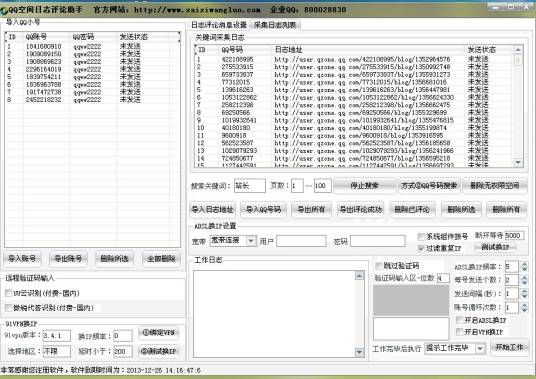Click the 停止搜索 button
Viewport: 536px width, 379px height.
364,186
